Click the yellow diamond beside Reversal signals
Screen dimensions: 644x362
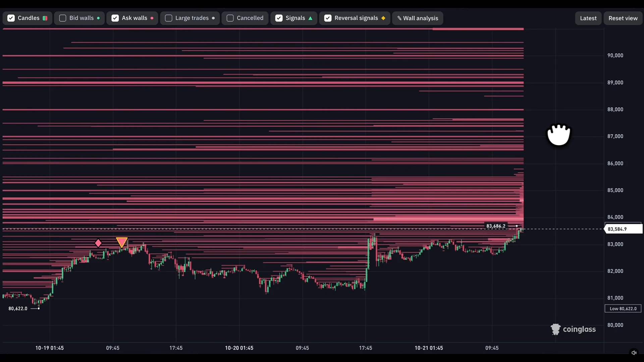383,18
